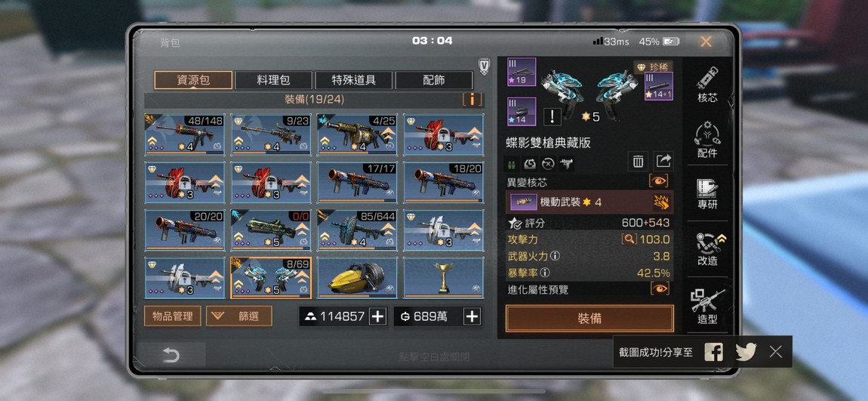Viewport: 868px width, 401px height.
Task: Switch to the 特殊道具 tab
Action: point(354,80)
